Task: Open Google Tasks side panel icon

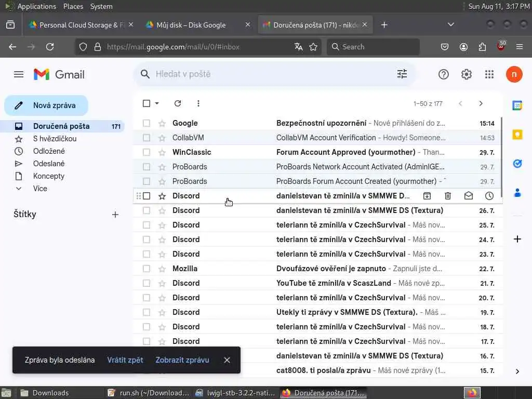Action: (x=517, y=164)
